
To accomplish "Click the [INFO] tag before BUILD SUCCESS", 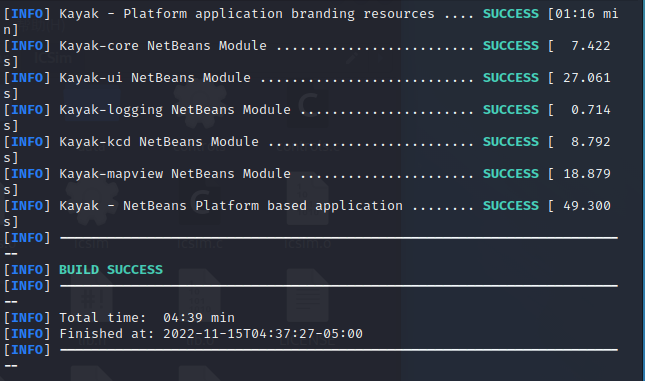I will point(27,270).
